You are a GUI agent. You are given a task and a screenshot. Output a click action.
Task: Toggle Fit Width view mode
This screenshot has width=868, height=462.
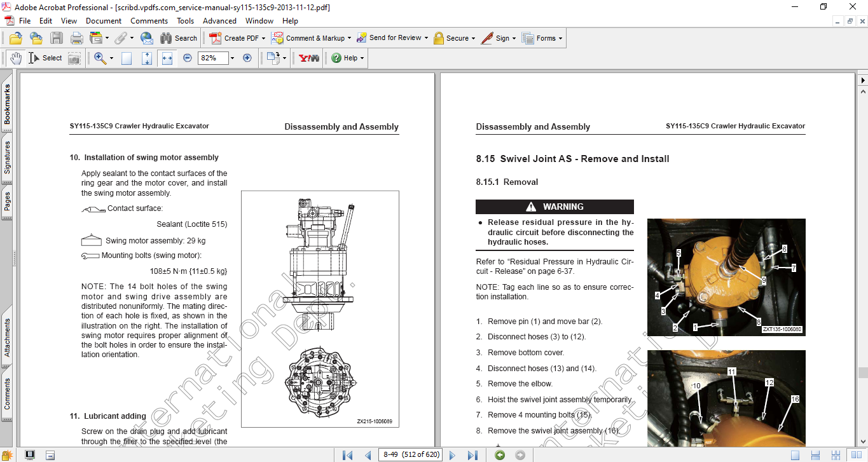pos(167,58)
